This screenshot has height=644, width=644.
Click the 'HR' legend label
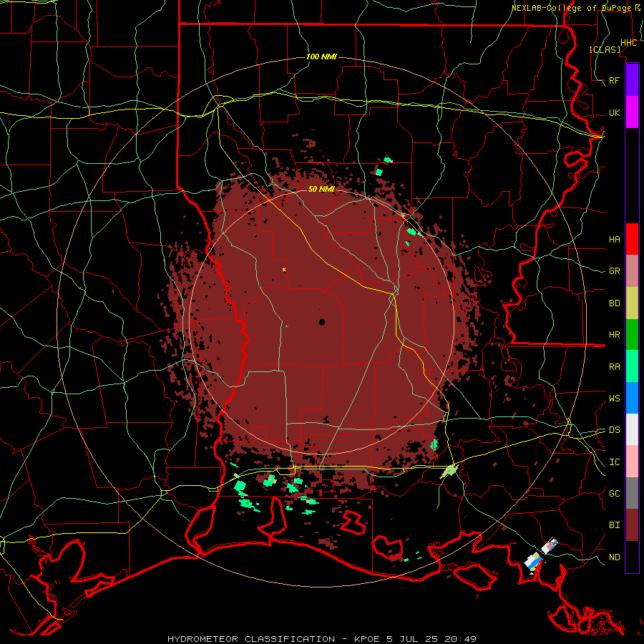(x=614, y=335)
